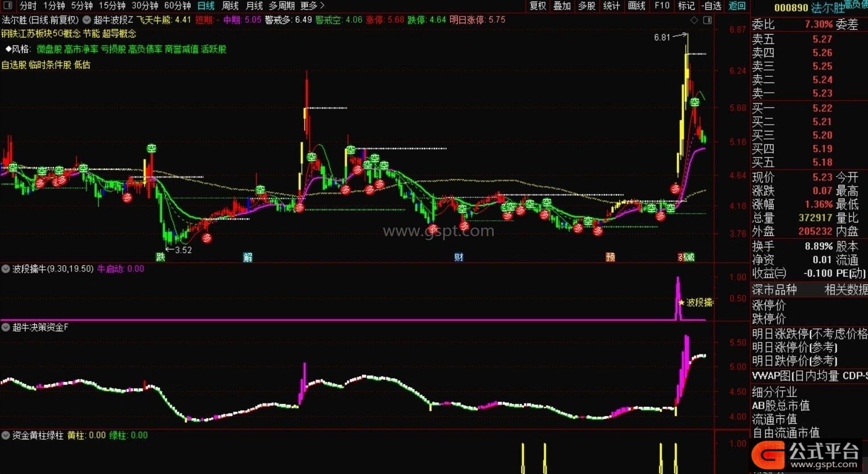Click the 财 marker on the date axis
Viewport: 868px width, 474px height.
[x=458, y=257]
